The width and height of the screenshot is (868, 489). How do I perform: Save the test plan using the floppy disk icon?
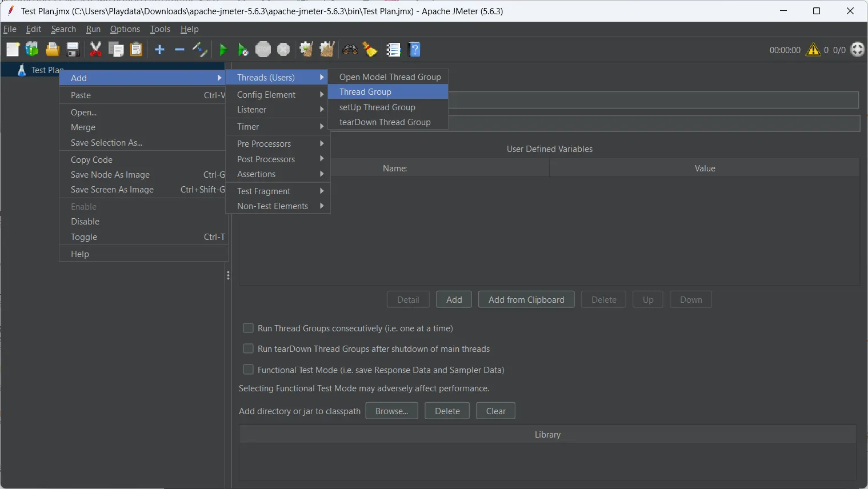(x=73, y=50)
